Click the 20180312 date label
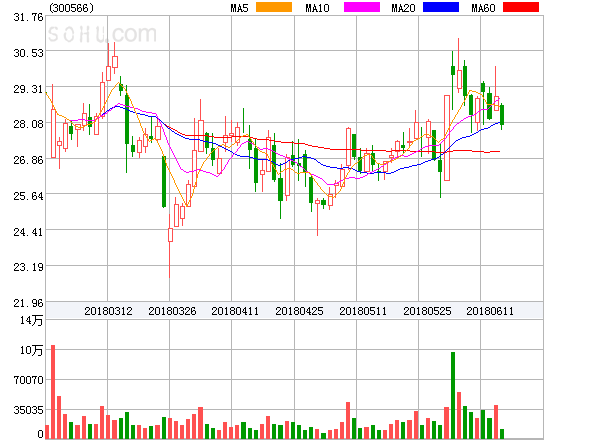Viewport: 600px width, 440px height. 108,311
